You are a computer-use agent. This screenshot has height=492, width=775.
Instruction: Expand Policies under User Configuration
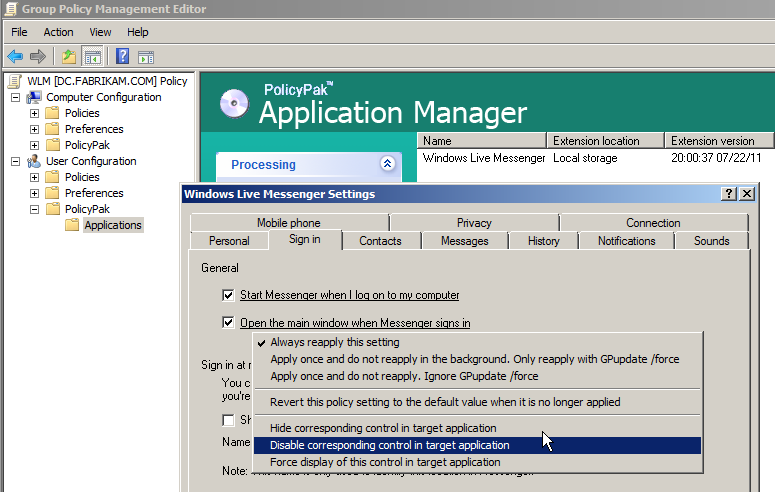pyautogui.click(x=34, y=177)
